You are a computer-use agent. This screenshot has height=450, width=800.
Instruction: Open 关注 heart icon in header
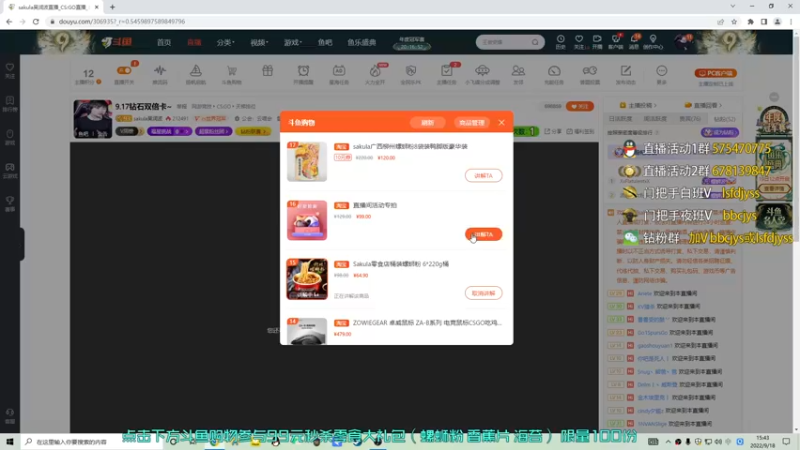pyautogui.click(x=579, y=42)
